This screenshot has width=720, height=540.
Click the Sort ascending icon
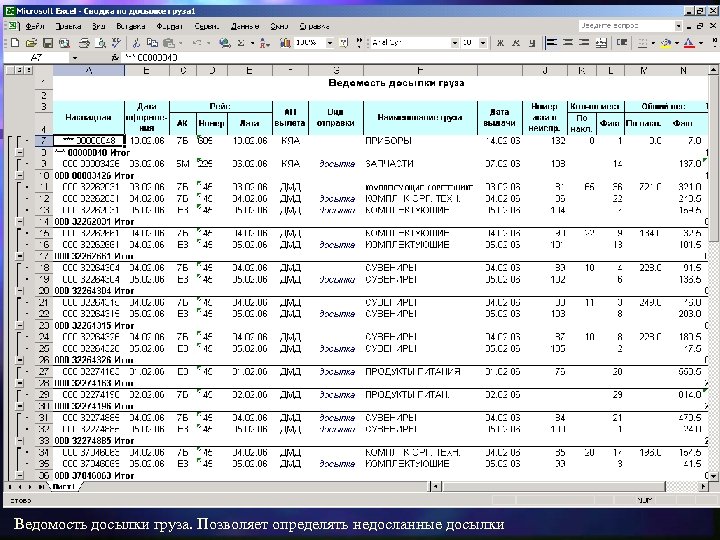point(264,43)
